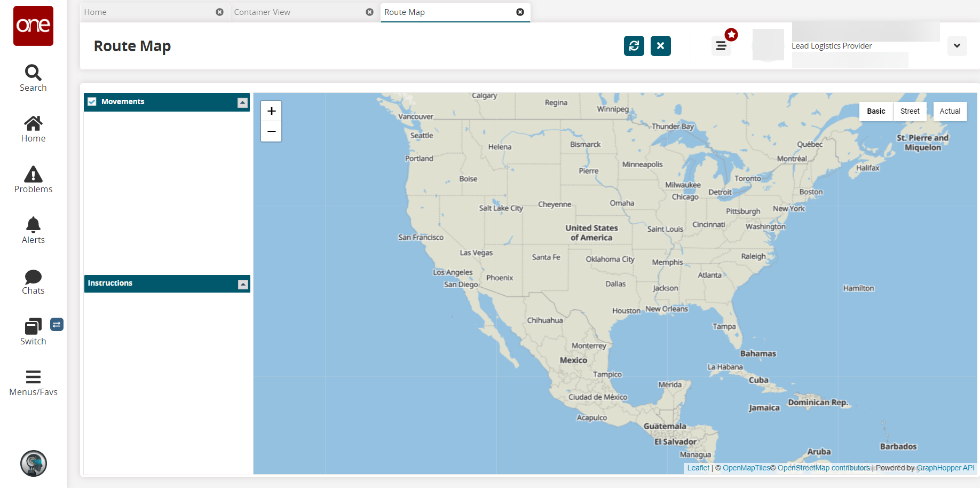Click the blue swap arrows badge
The height and width of the screenshot is (488, 980).
click(57, 324)
